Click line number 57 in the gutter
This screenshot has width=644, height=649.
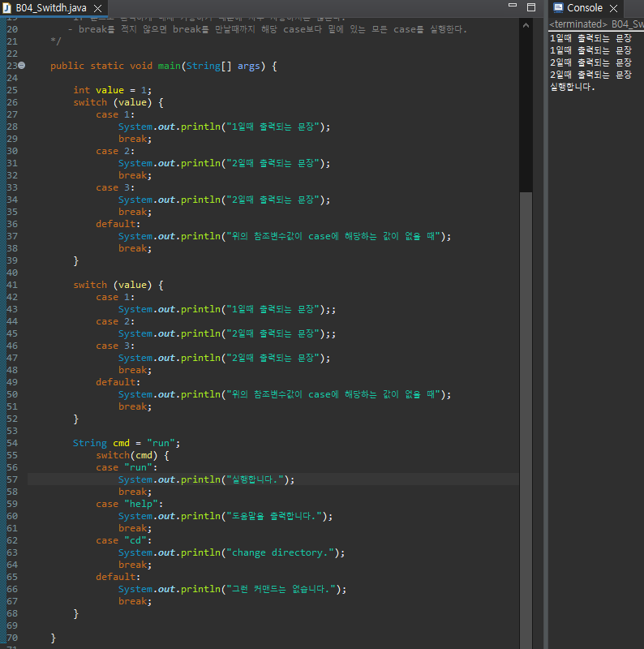[11, 479]
